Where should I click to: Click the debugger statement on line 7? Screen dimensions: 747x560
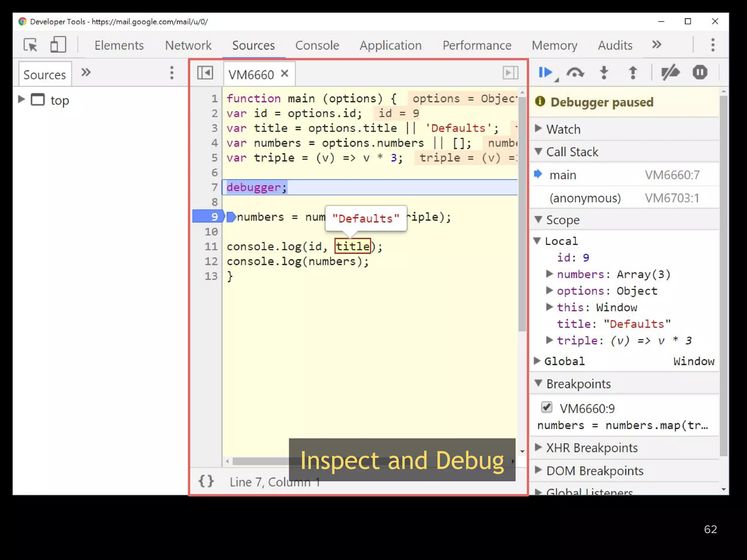(x=257, y=187)
